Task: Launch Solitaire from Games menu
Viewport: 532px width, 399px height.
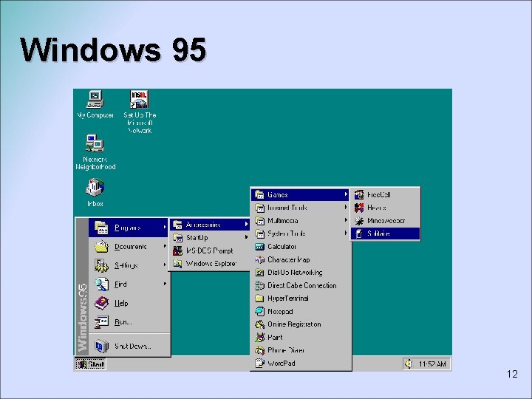Action: 386,233
